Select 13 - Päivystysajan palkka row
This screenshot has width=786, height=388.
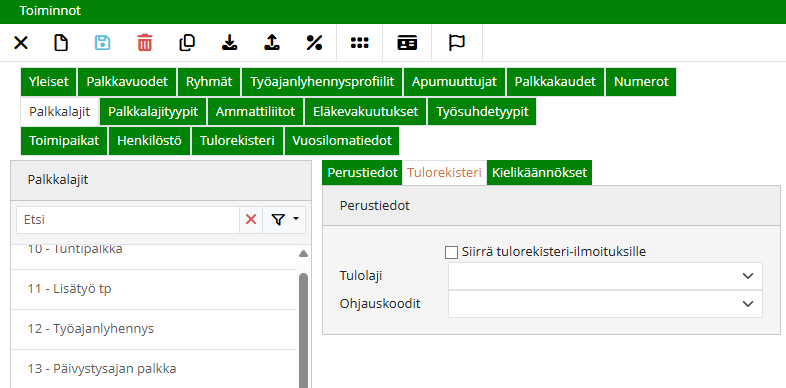pos(153,369)
